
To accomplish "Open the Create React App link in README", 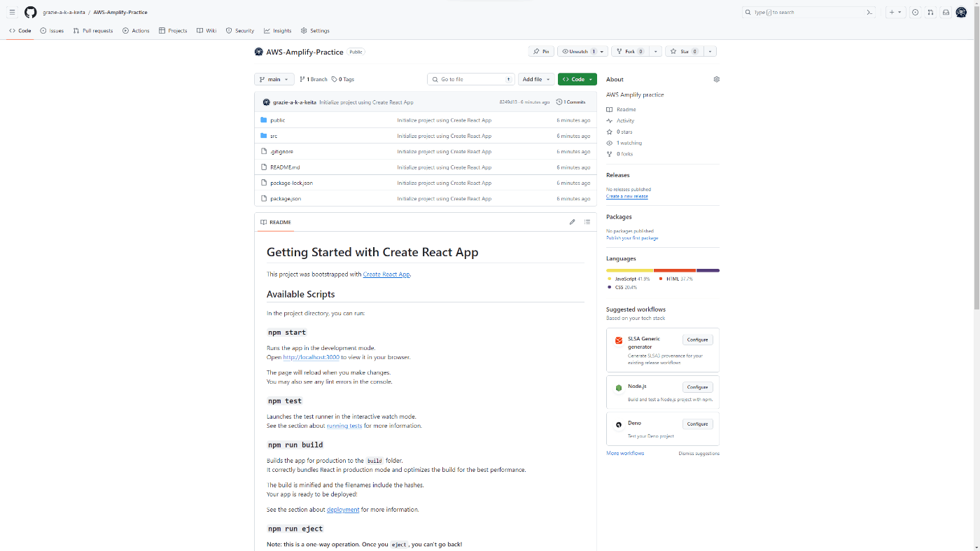I will click(x=386, y=274).
